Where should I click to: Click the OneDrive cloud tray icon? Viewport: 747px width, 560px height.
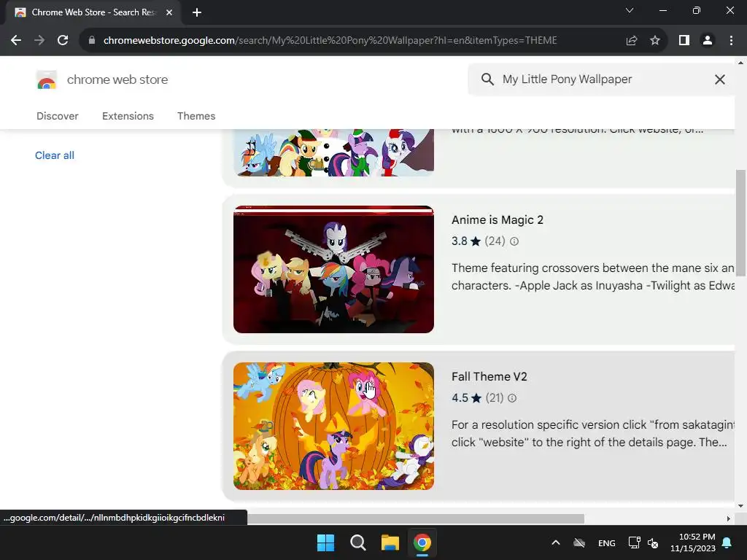tap(578, 542)
